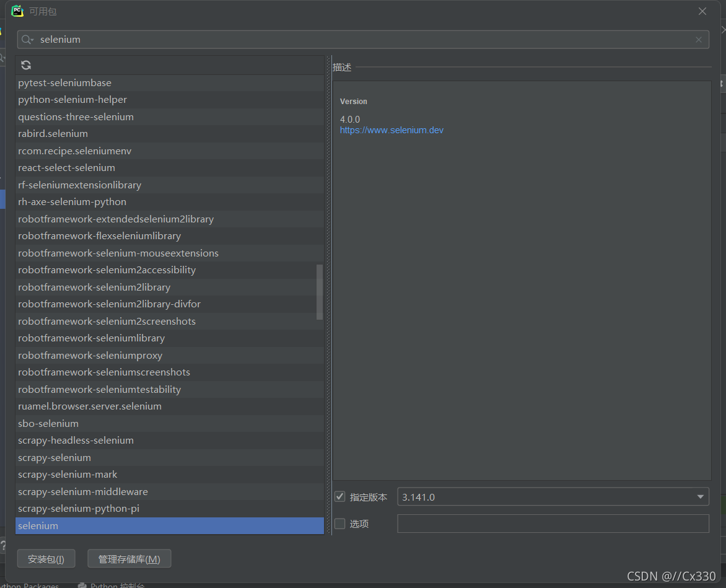
Task: Select robotframework-seleniumtestability package
Action: click(x=170, y=389)
